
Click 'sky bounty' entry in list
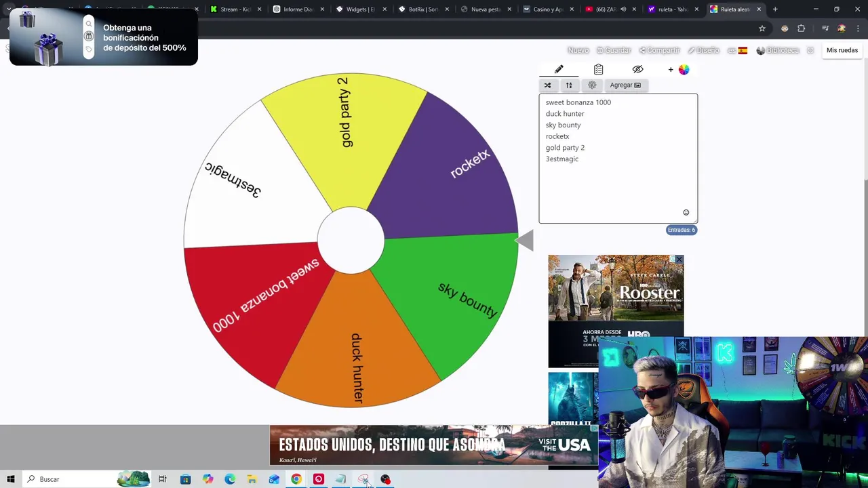[x=563, y=125]
